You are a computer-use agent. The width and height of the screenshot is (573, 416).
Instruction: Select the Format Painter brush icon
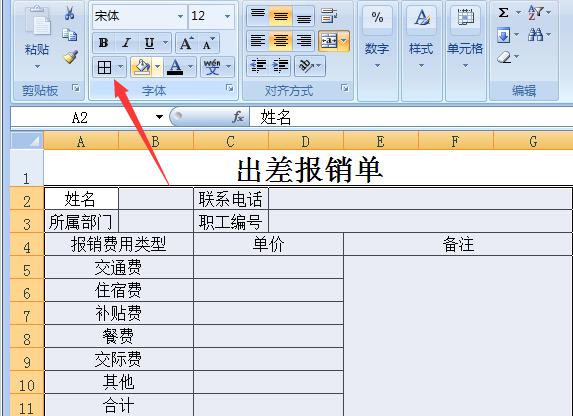[x=70, y=57]
